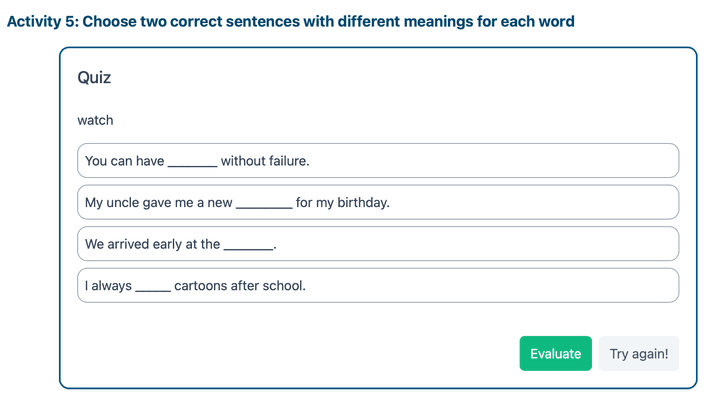This screenshot has width=715, height=400.
Task: Click the blank in "You can have" sentence
Action: [192, 162]
